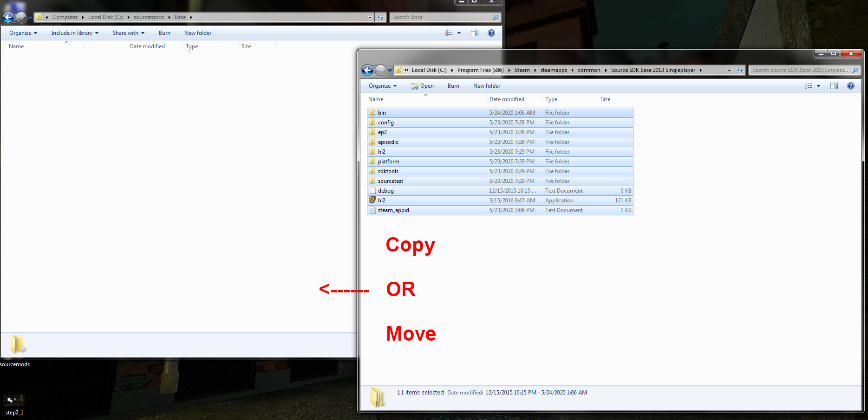Navigate to common in the breadcrumb
Screen dimensions: 868x420
[589, 70]
